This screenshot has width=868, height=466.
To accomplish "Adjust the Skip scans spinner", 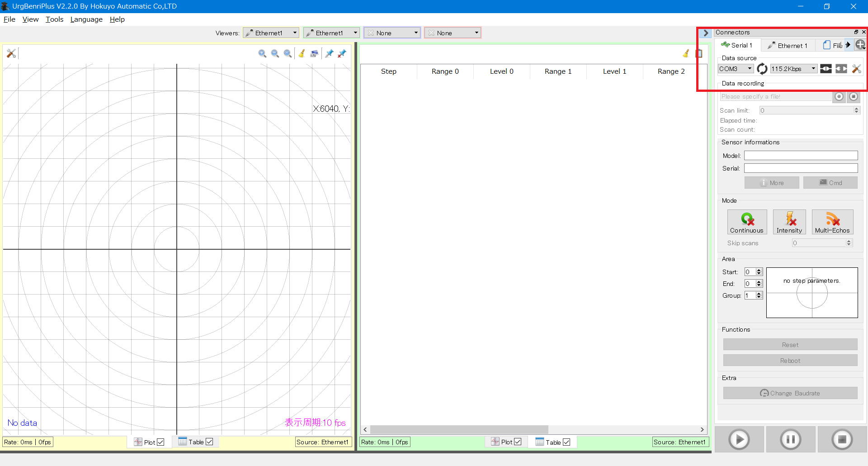I will pyautogui.click(x=849, y=243).
